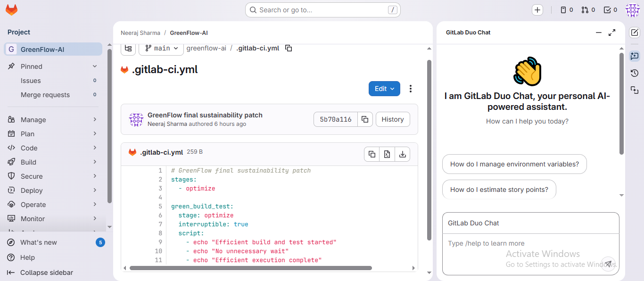The image size is (644, 281).
Task: Send the Duo Chat message
Action: tap(609, 264)
